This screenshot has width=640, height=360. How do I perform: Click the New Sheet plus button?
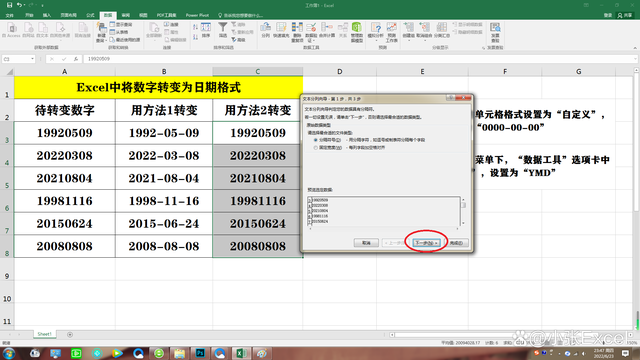pos(70,334)
